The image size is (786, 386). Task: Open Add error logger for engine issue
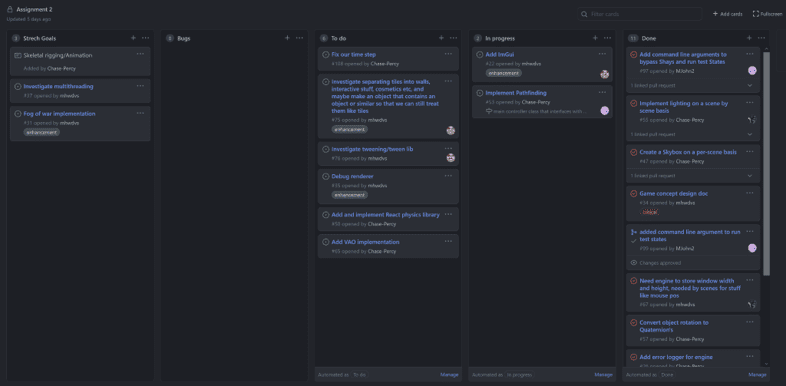coord(676,357)
